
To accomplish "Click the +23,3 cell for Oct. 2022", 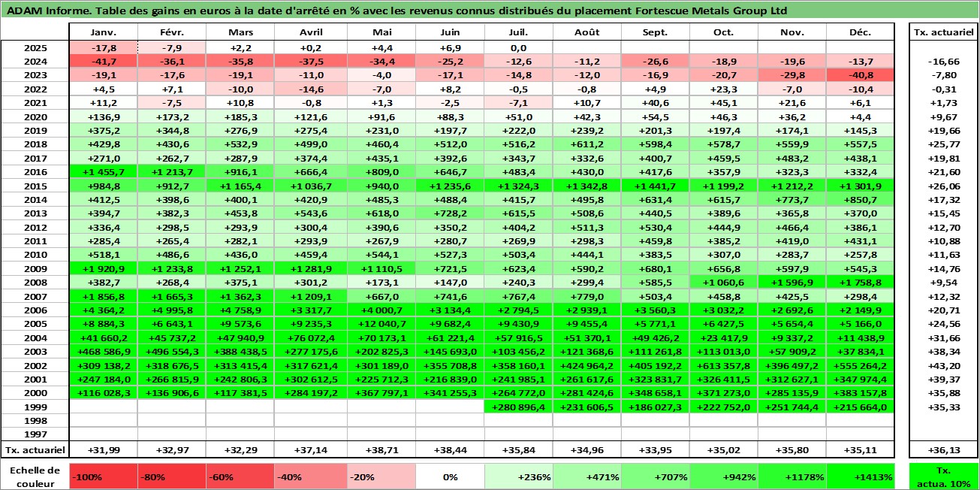I will pos(724,89).
